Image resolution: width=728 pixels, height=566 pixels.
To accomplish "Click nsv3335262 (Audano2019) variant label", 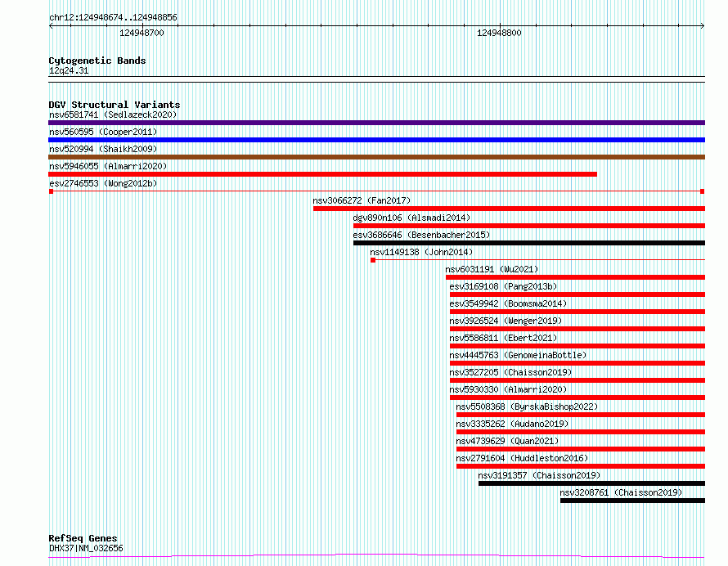I will [512, 424].
